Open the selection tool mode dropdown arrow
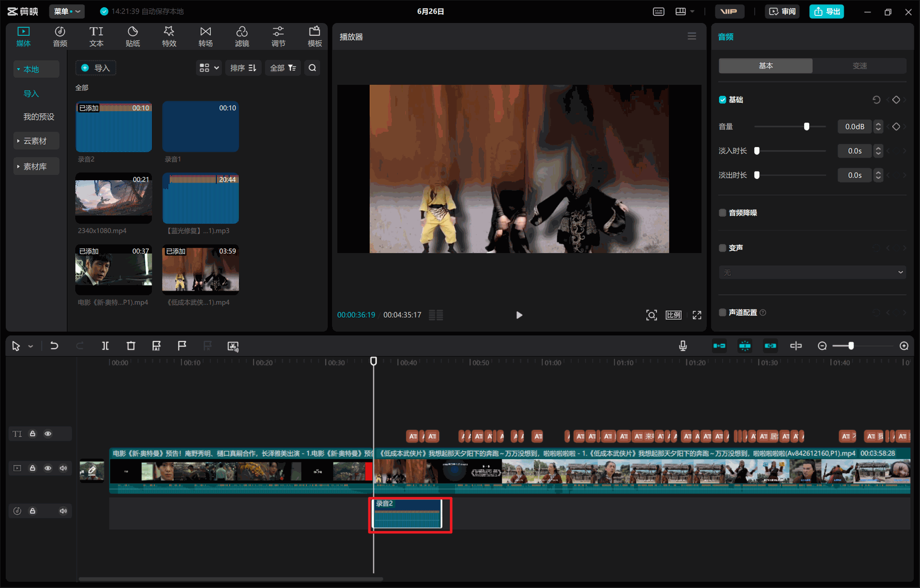 tap(31, 346)
